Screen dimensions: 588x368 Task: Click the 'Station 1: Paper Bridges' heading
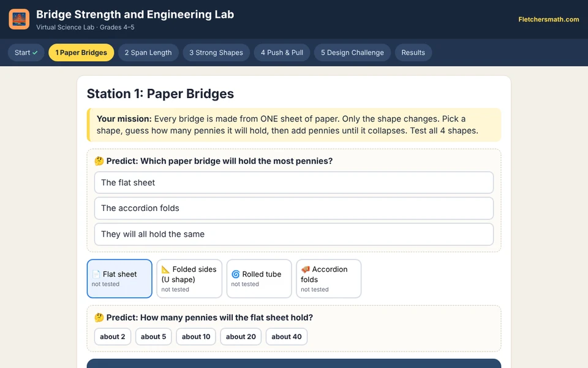[x=160, y=94]
